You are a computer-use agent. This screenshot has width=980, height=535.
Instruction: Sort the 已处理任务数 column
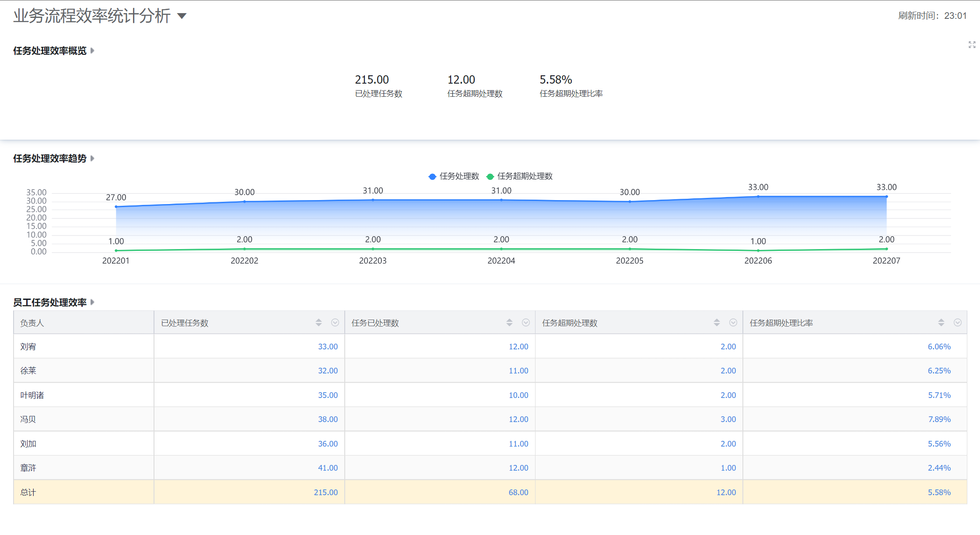point(318,323)
